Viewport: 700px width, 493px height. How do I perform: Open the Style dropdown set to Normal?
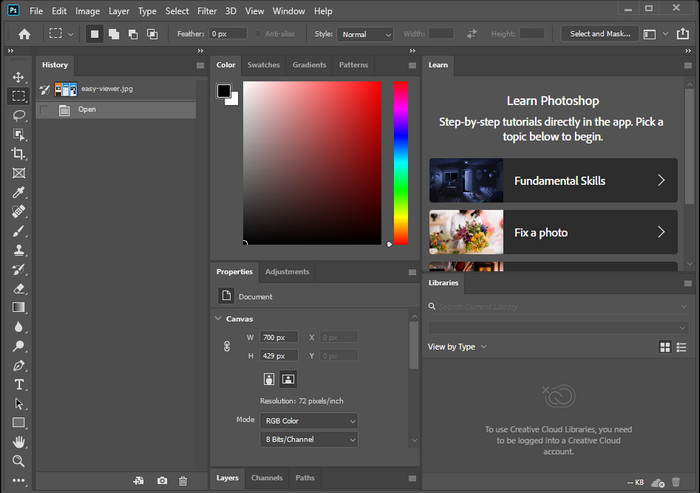click(x=365, y=34)
